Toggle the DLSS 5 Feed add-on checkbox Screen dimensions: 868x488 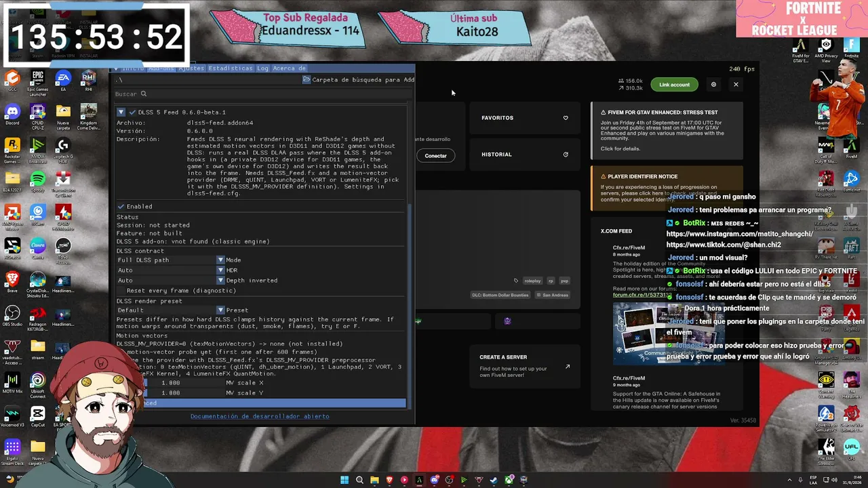(132, 113)
